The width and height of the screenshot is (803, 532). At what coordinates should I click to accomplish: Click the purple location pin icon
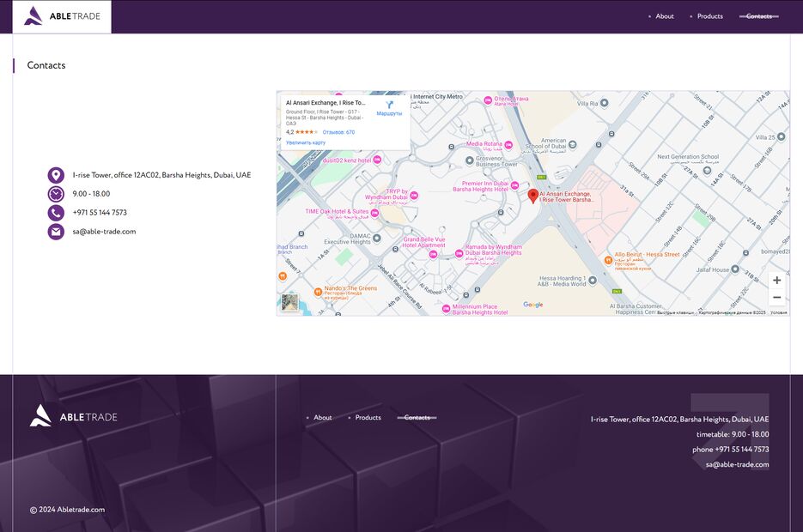click(x=56, y=175)
